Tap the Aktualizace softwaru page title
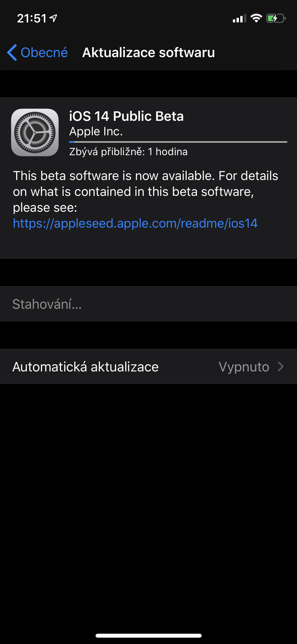Screen dimensions: 297x644 point(148,52)
